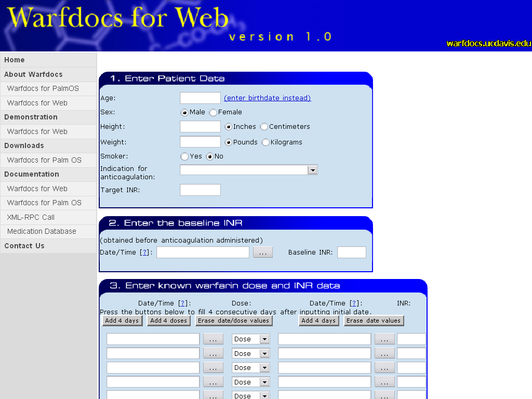
Task: Open date picker for second INR row
Action: pos(384,353)
